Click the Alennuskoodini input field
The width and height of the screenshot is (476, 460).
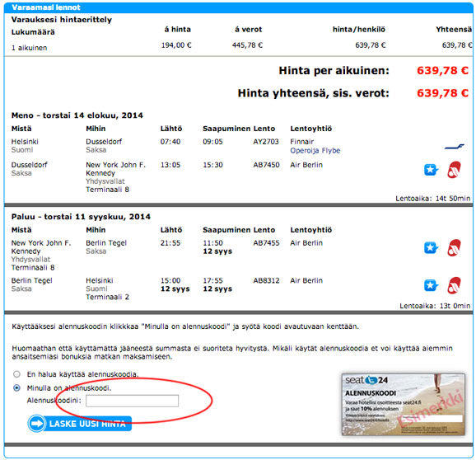132,401
